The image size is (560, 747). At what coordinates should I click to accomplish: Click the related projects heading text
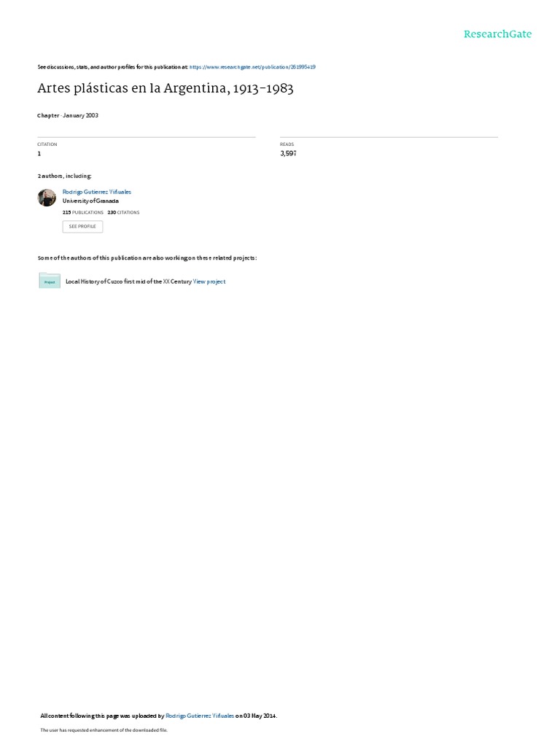point(147,258)
